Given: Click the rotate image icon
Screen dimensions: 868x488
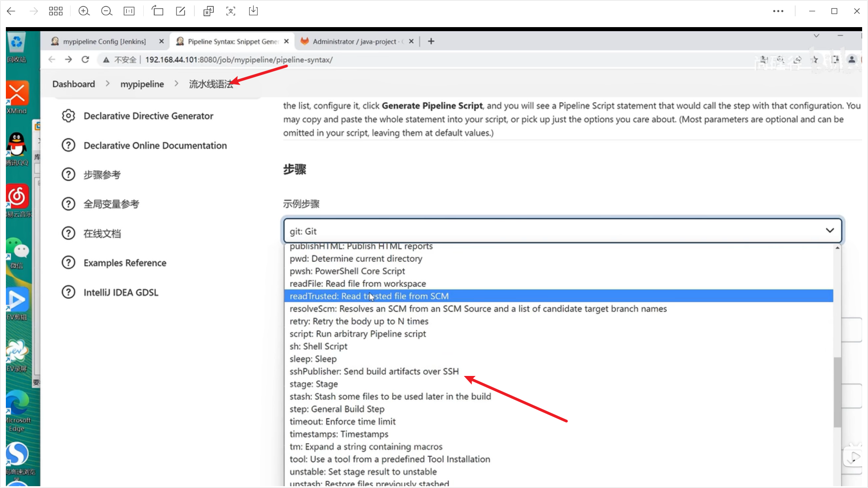Looking at the screenshot, I should pyautogui.click(x=157, y=11).
